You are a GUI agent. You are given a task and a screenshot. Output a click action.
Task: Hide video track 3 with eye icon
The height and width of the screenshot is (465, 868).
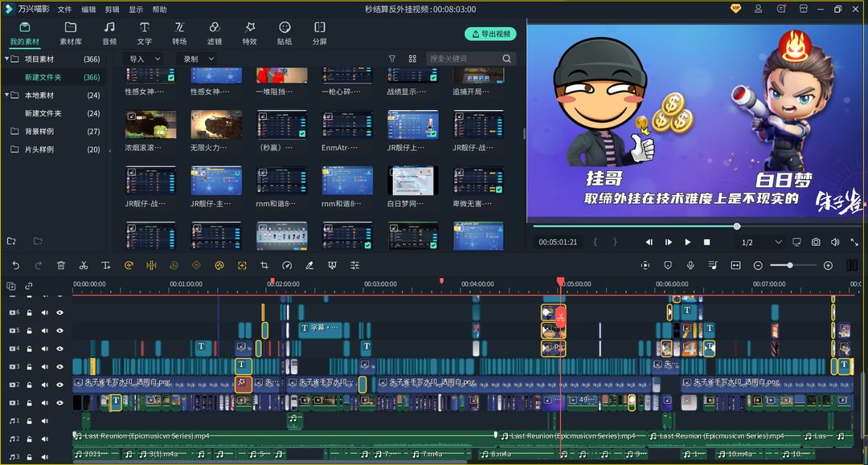[x=59, y=366]
